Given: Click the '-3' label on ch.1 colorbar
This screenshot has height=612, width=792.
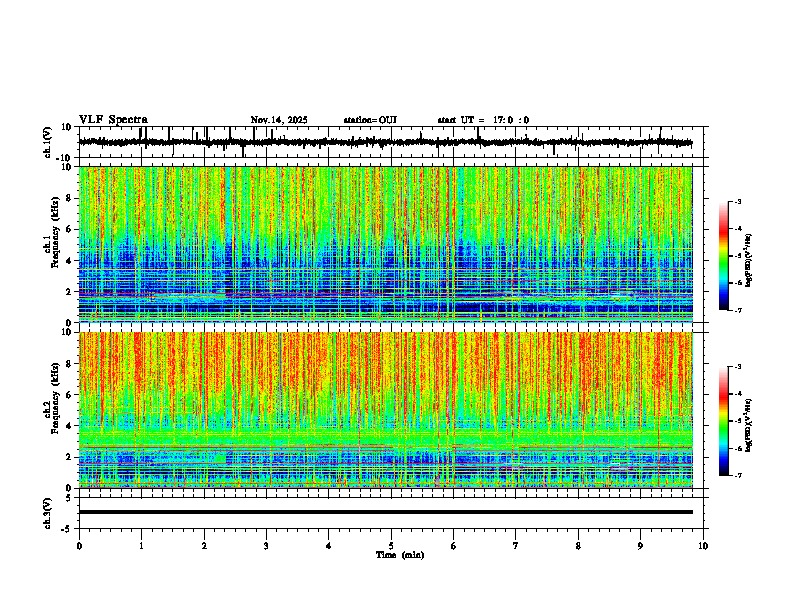Looking at the screenshot, I should pos(737,202).
